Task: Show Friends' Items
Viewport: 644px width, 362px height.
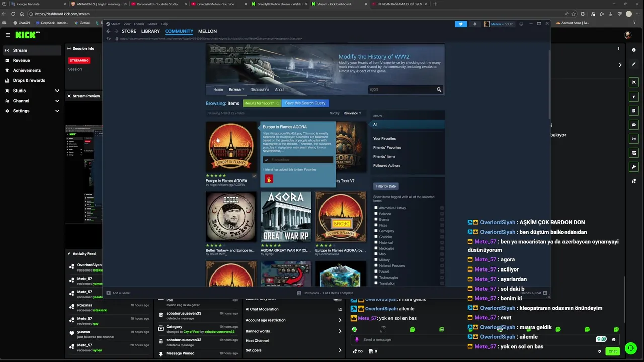Action: click(384, 156)
